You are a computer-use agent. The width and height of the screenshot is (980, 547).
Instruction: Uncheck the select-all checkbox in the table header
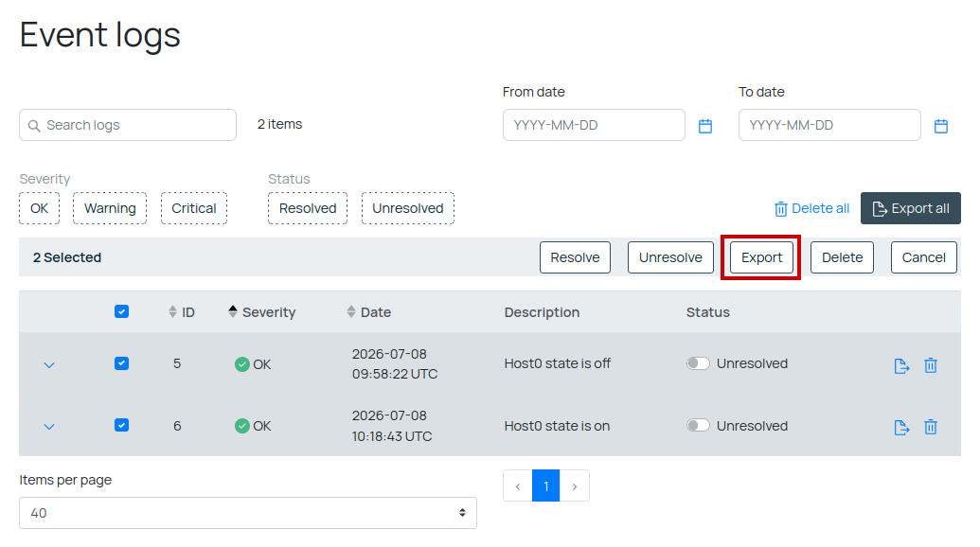click(x=122, y=311)
